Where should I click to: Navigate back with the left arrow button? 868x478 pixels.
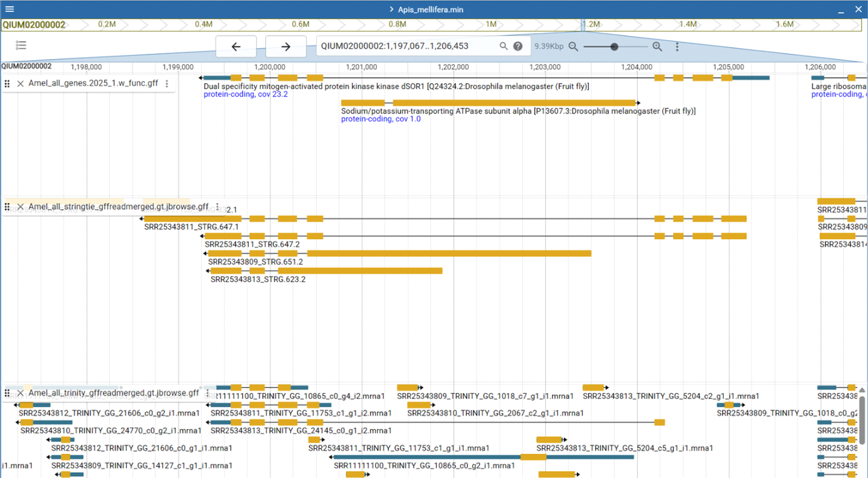[235, 46]
